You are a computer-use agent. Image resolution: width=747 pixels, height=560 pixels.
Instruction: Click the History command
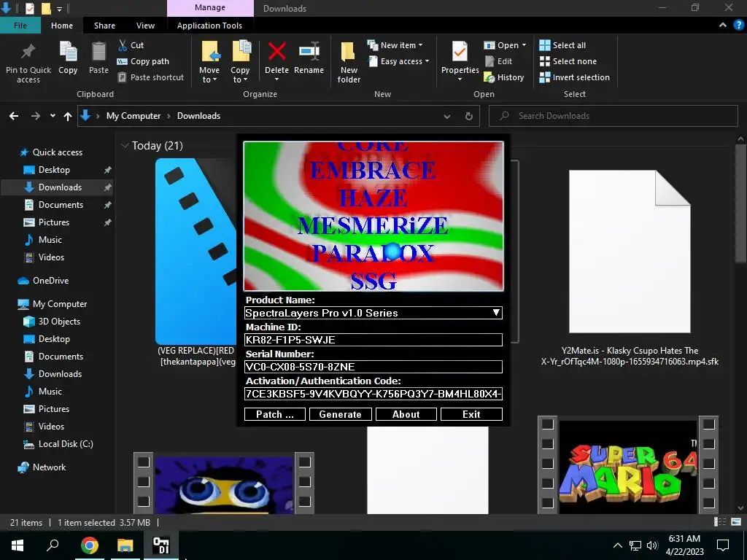503,77
